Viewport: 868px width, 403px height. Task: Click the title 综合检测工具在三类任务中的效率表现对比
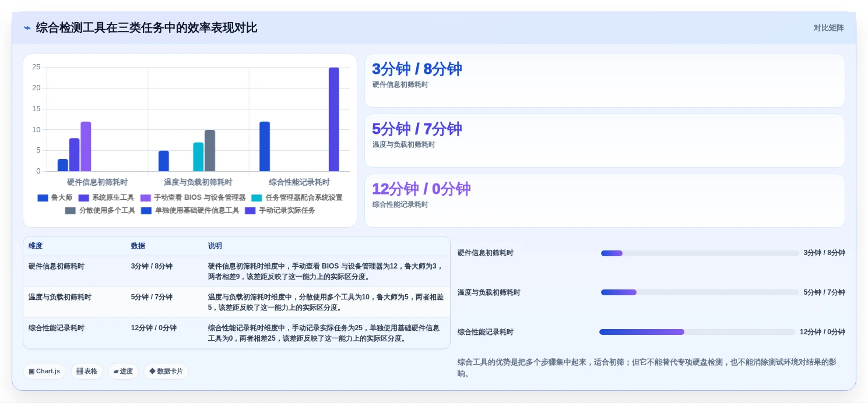point(146,28)
